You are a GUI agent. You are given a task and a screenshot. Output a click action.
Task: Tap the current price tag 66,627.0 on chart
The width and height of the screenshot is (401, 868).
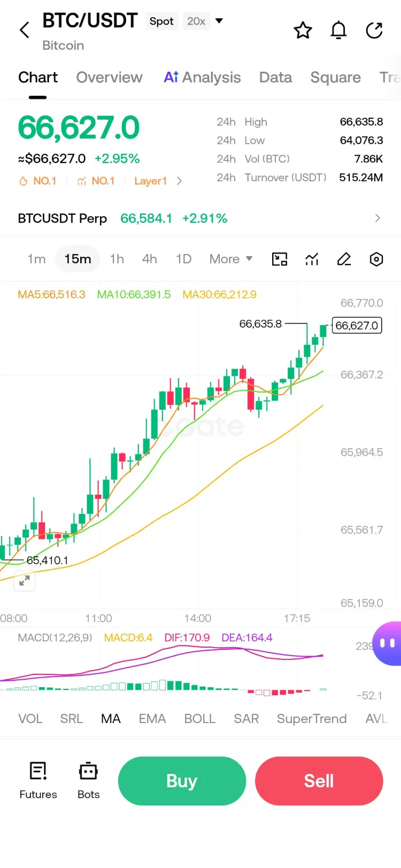coord(357,325)
